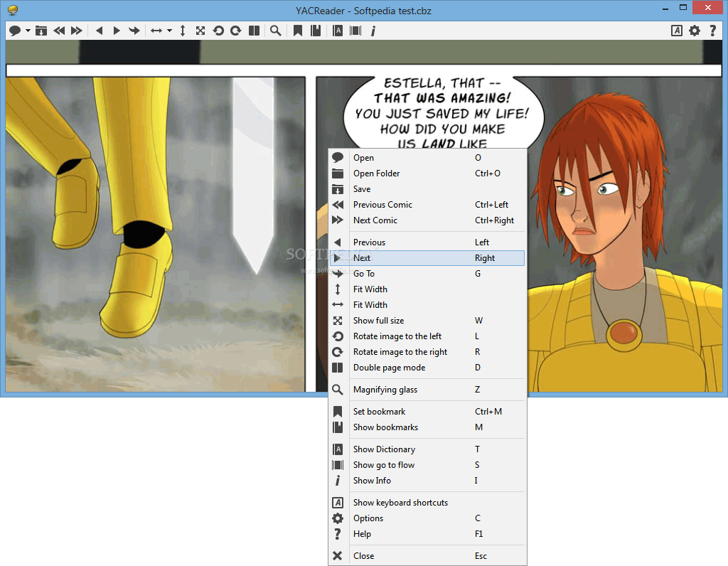728x566 pixels.
Task: Select Open Folder in context menu
Action: point(427,173)
